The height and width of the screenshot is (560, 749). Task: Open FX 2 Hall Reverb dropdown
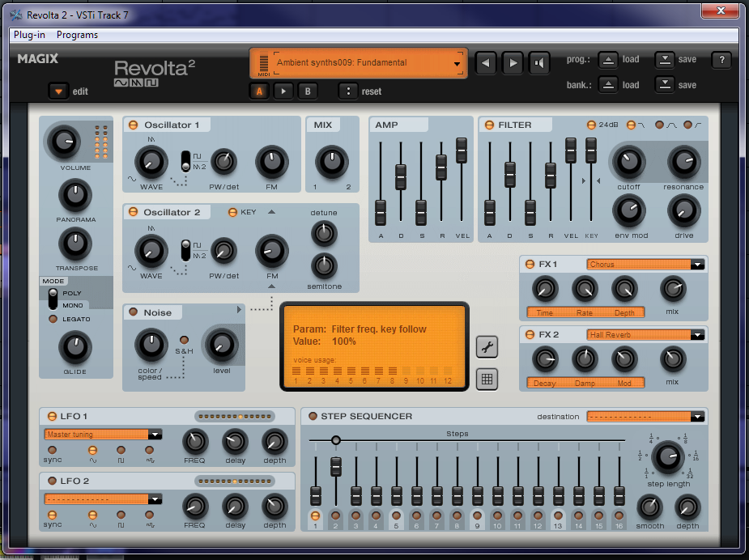[645, 335]
